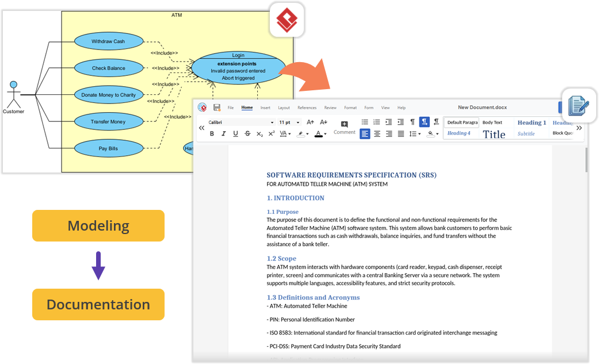The height and width of the screenshot is (364, 599).
Task: Click the line spacing icon
Action: tap(413, 133)
